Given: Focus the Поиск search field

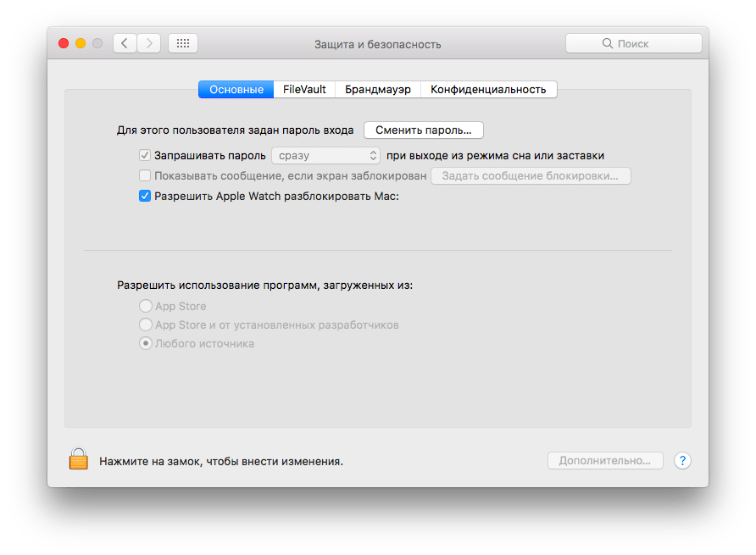Looking at the screenshot, I should pos(634,43).
